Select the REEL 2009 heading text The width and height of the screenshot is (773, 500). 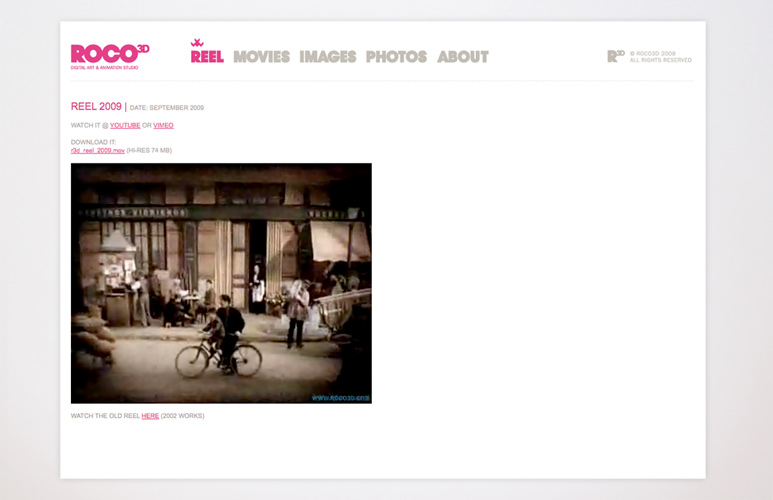click(96, 107)
